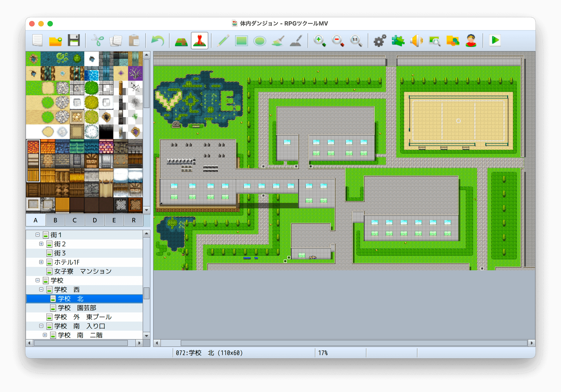Viewport: 561px width, 392px height.
Task: Expand the 街2 map tree node
Action: pos(41,244)
